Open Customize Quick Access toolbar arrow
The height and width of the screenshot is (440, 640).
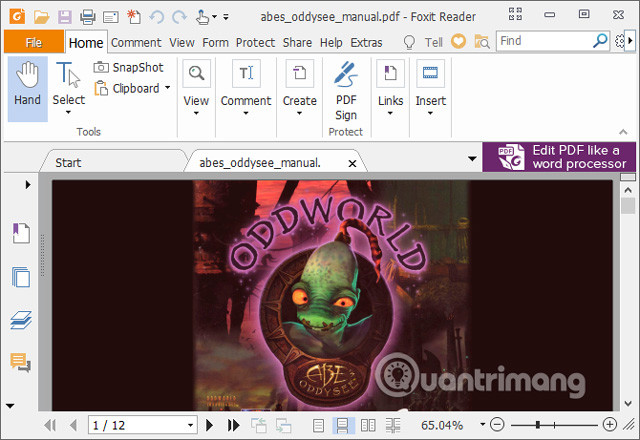pos(226,17)
